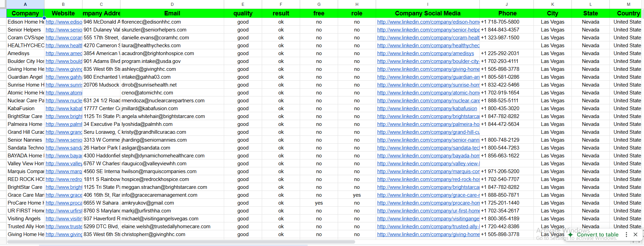This screenshot has height=246, width=644.
Task: Select column B by its letter header
Action: pyautogui.click(x=63, y=4)
